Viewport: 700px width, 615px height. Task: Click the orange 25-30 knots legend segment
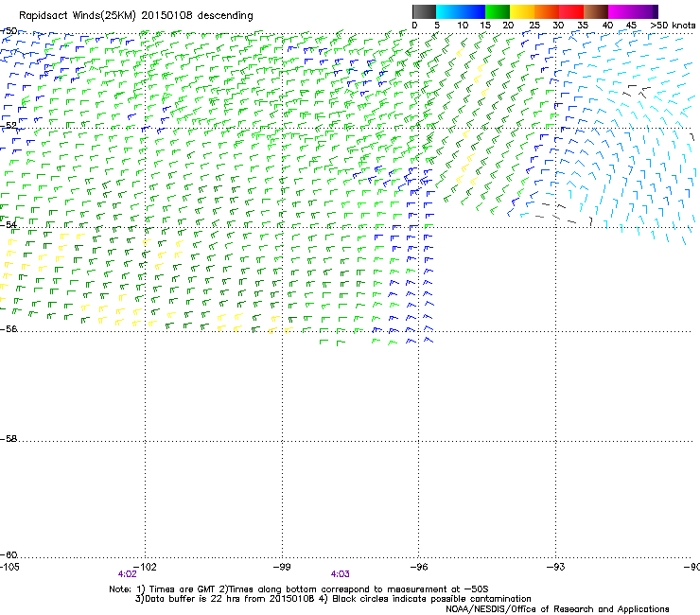547,11
